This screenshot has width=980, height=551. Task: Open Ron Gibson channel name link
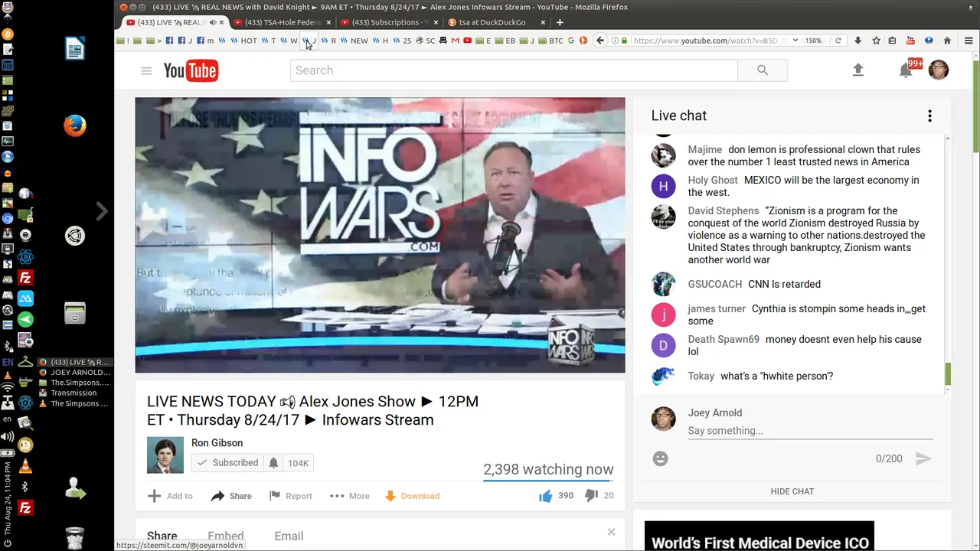pyautogui.click(x=217, y=442)
